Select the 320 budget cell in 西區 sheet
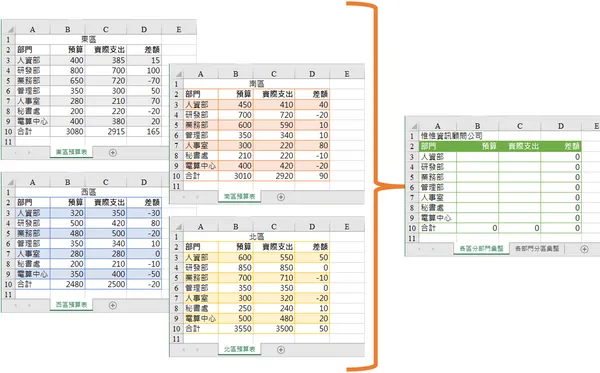 tap(67, 213)
